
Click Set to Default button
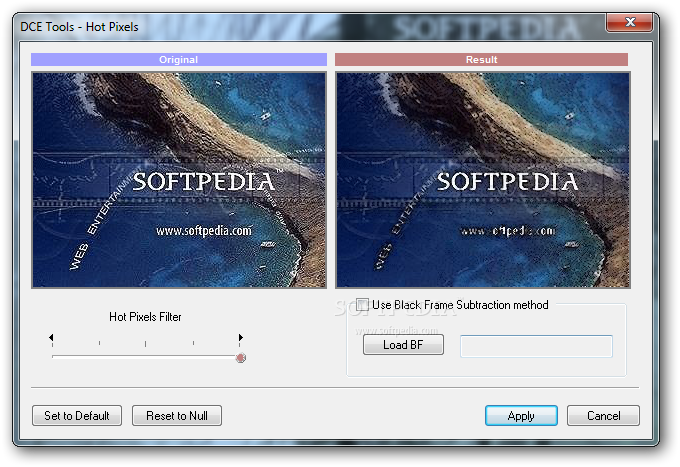point(77,416)
